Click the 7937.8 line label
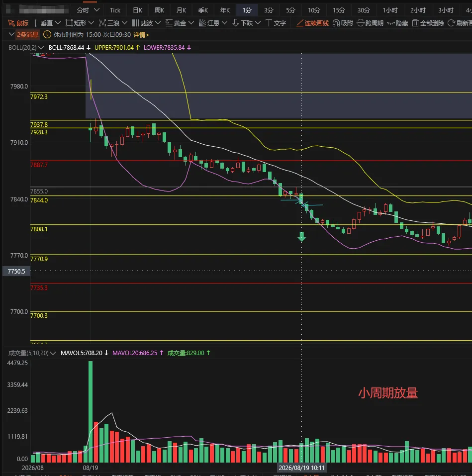Viewport: 472px width, 476px height. [39, 124]
